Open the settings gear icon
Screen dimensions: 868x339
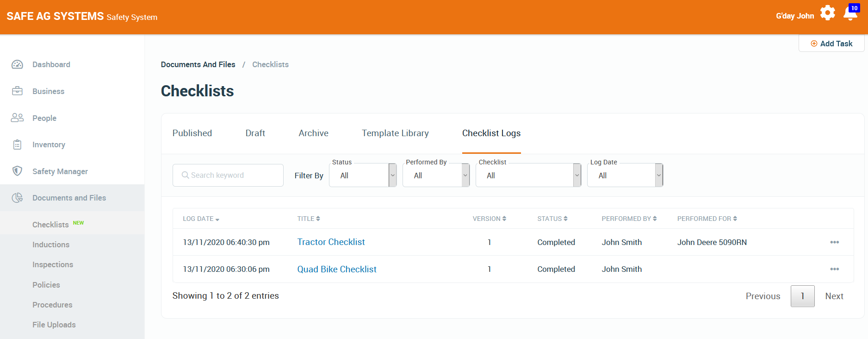[x=827, y=13]
